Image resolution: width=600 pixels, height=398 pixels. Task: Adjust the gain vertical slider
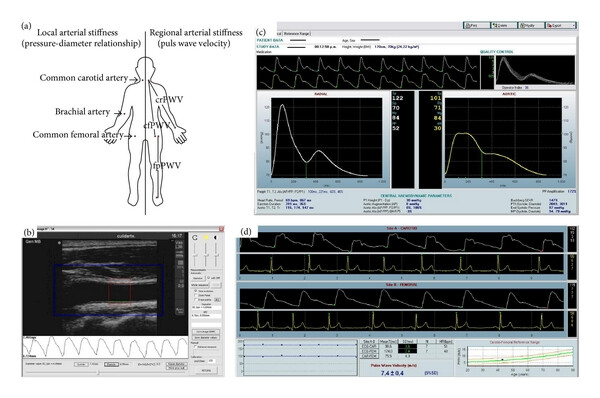tap(195, 255)
